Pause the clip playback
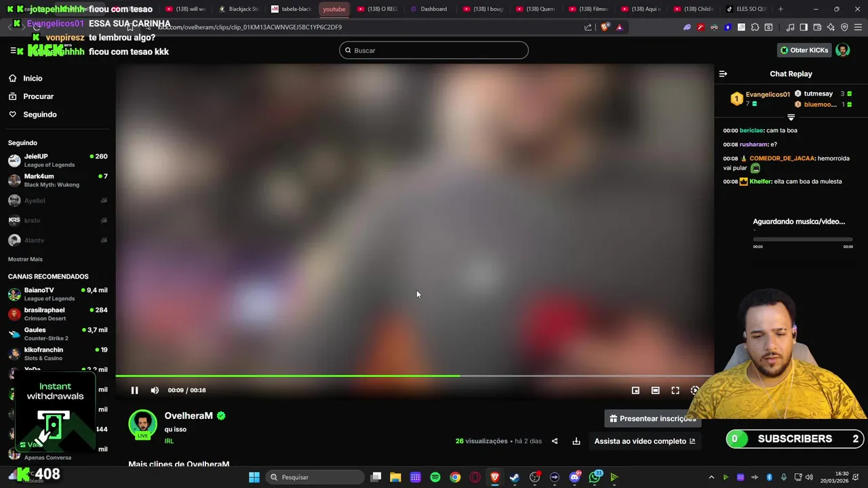This screenshot has width=868, height=488. pos(134,390)
